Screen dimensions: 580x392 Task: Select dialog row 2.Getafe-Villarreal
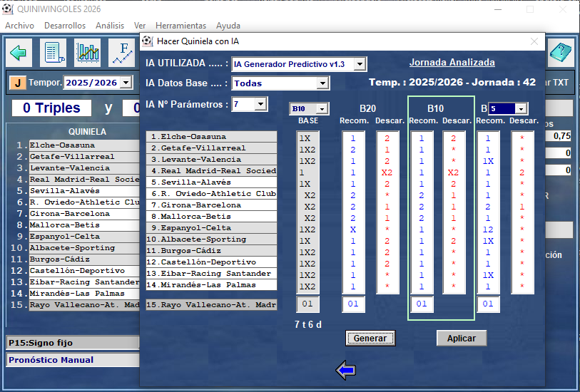[x=211, y=148]
